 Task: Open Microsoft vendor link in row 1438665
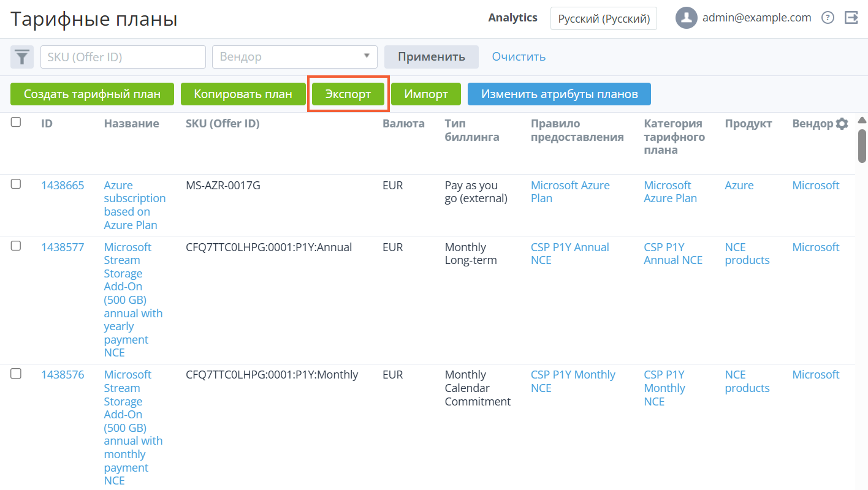(x=816, y=185)
